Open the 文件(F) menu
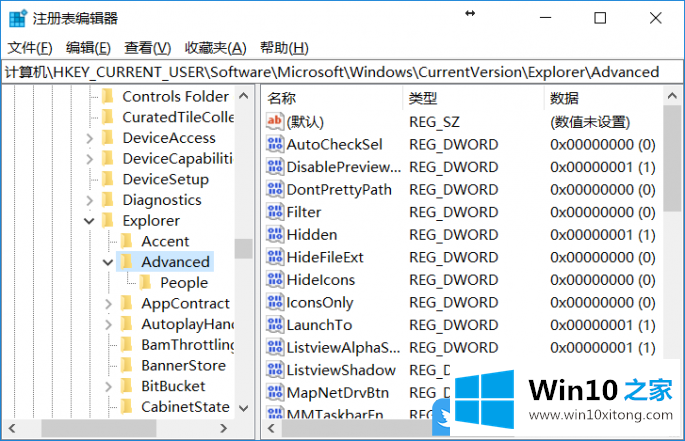The image size is (685, 441). pyautogui.click(x=30, y=48)
